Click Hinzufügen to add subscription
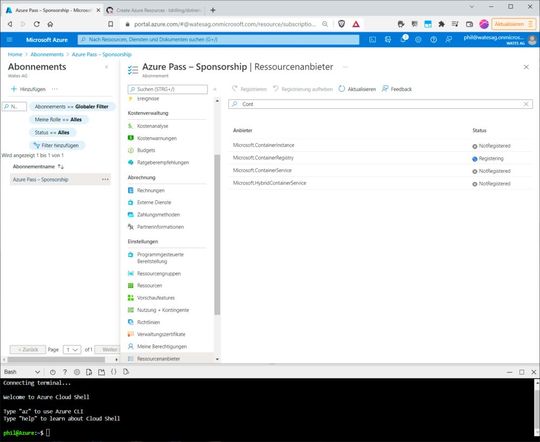 coord(28,89)
